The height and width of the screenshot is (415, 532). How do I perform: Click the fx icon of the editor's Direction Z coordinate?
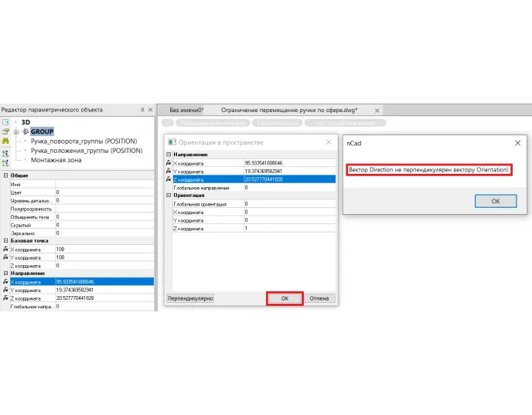(5, 298)
